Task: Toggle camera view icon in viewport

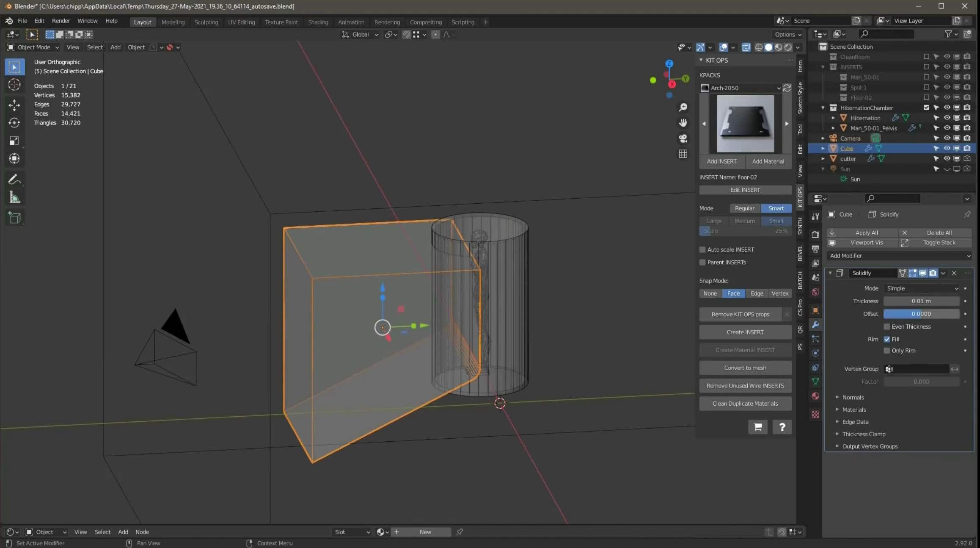Action: coord(683,138)
